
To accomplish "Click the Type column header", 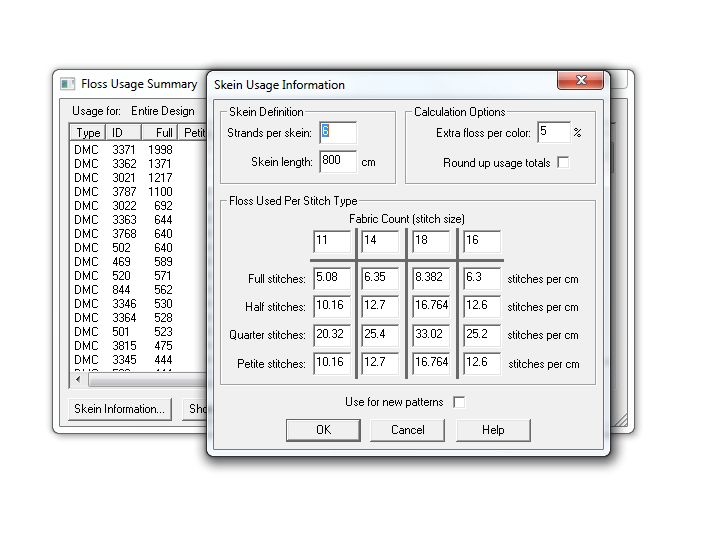I will (x=88, y=133).
